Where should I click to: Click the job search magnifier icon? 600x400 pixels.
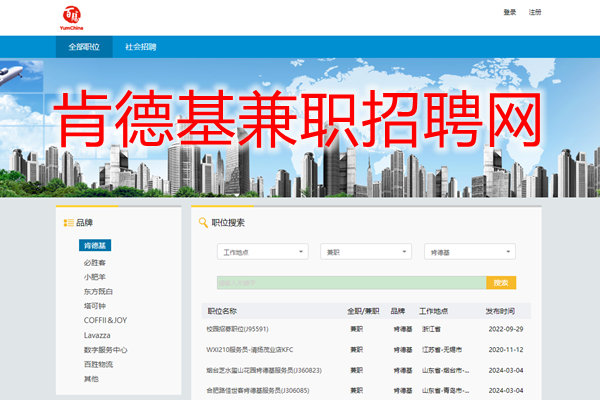203,222
